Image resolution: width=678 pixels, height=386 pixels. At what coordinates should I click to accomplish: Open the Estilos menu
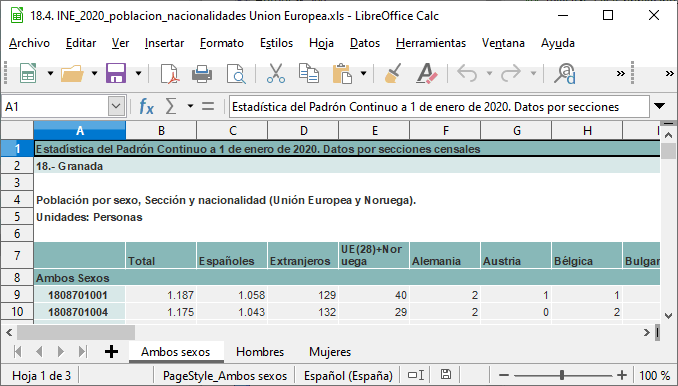[x=276, y=43]
